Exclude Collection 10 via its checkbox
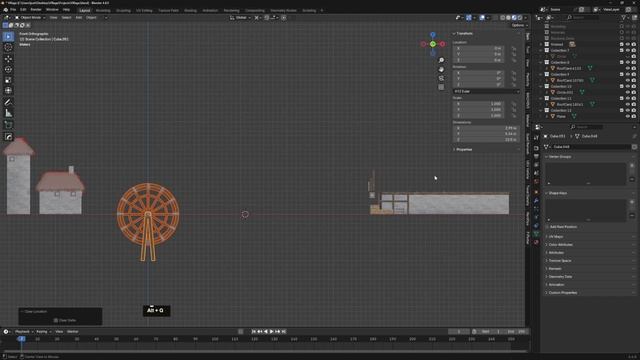 click(x=622, y=87)
